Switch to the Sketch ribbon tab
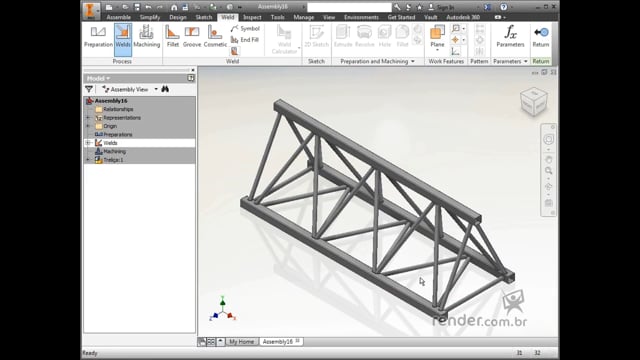 tap(204, 17)
